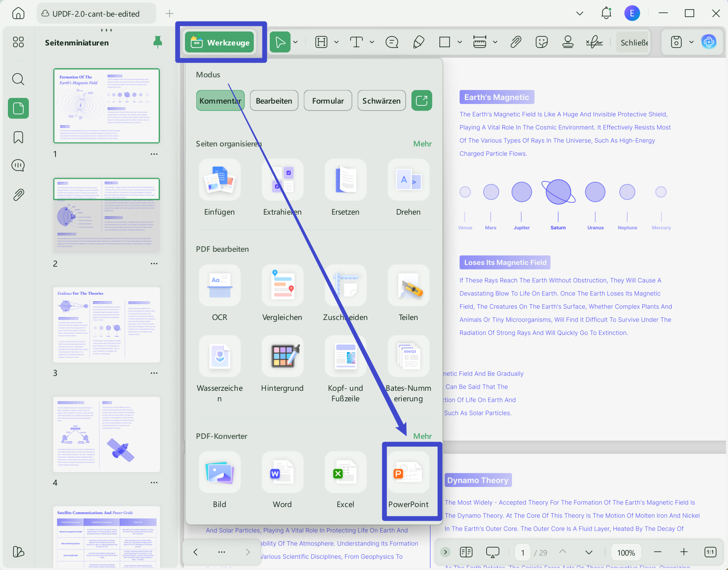Open the Werkzeuge tools menu
This screenshot has width=728, height=570.
[x=219, y=42]
